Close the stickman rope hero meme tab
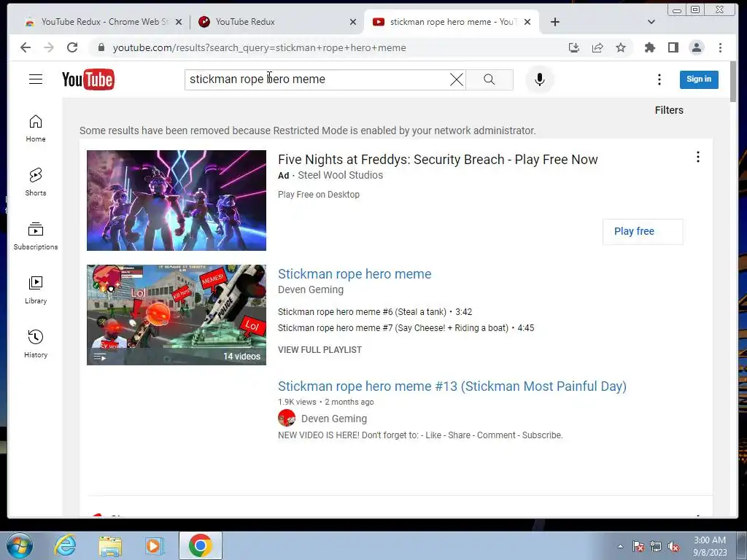The width and height of the screenshot is (747, 560). pyautogui.click(x=527, y=22)
